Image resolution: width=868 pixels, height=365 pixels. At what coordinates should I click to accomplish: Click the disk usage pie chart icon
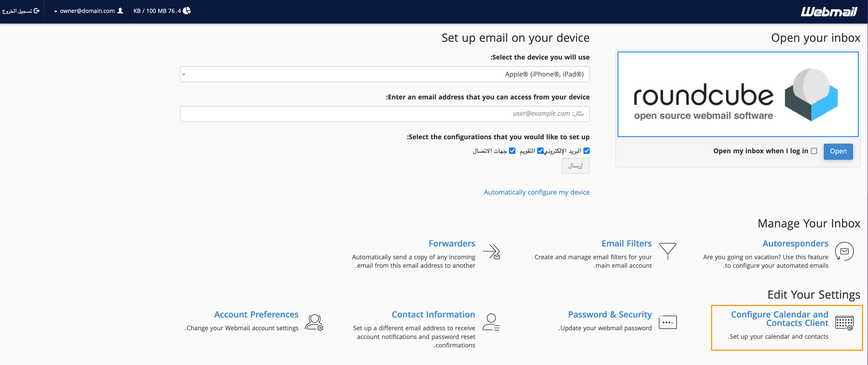[x=187, y=11]
